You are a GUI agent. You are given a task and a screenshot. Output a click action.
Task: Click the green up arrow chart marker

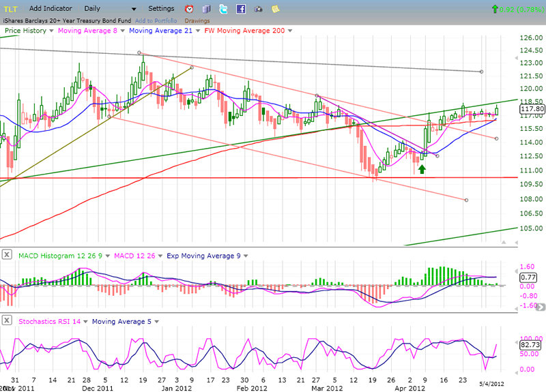click(422, 168)
